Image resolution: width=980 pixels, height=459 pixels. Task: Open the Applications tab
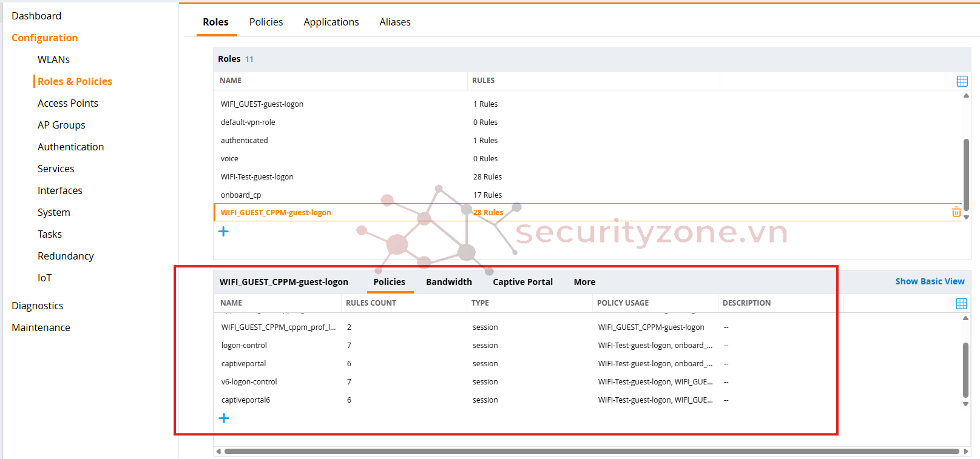point(331,22)
